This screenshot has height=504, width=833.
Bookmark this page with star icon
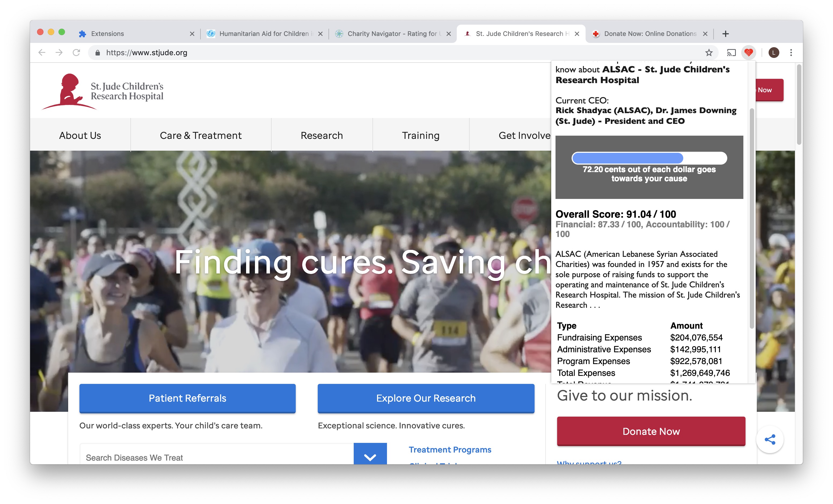(708, 52)
